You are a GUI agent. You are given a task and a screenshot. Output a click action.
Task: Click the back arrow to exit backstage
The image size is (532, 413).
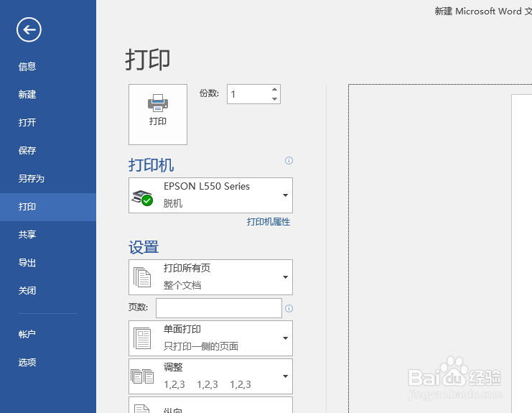click(x=29, y=30)
